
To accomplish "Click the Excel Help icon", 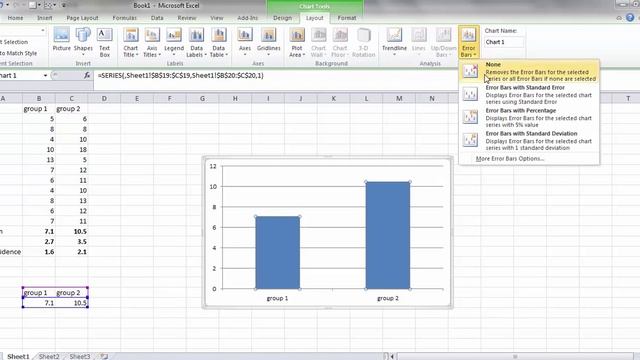I will coord(630,17).
